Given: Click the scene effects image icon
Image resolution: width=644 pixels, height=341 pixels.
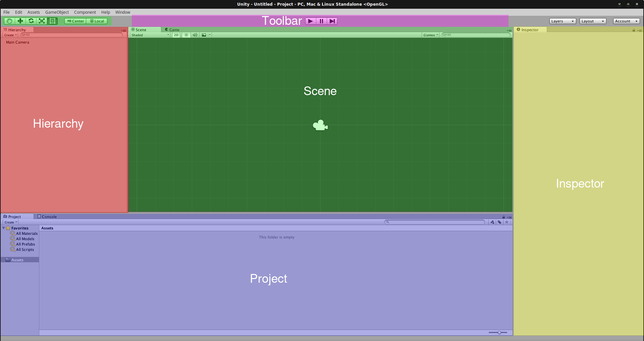Looking at the screenshot, I should 204,35.
